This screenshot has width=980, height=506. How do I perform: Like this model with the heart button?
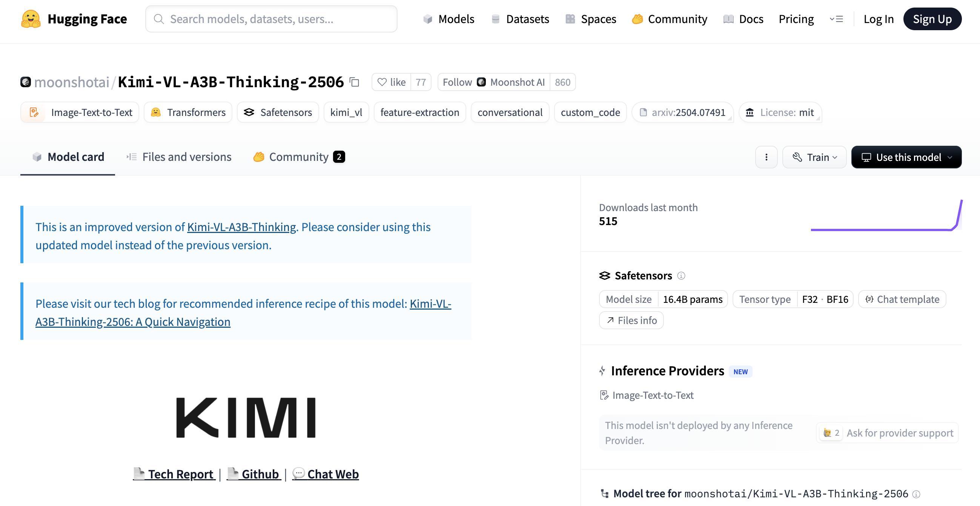pos(392,82)
